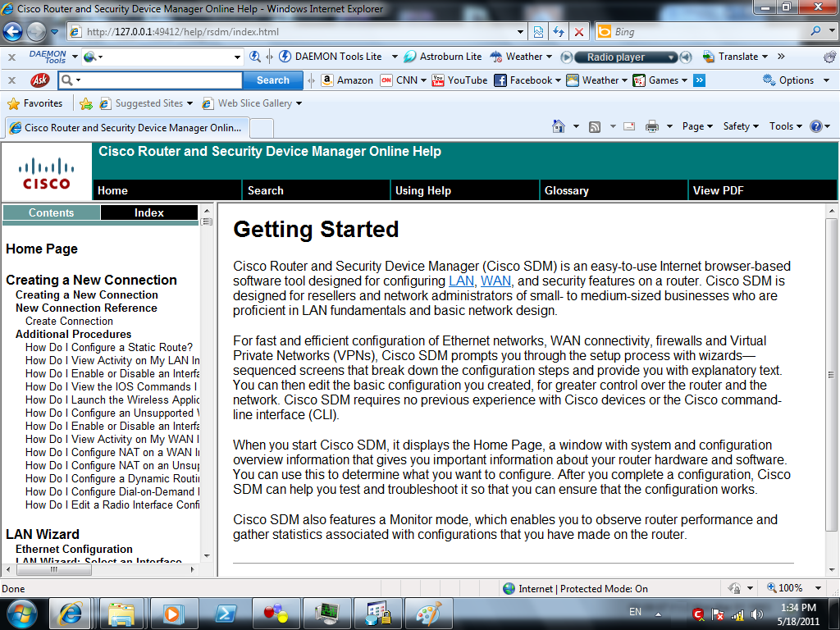The image size is (840, 630).
Task: Click the Read Mail icon
Action: (x=629, y=126)
